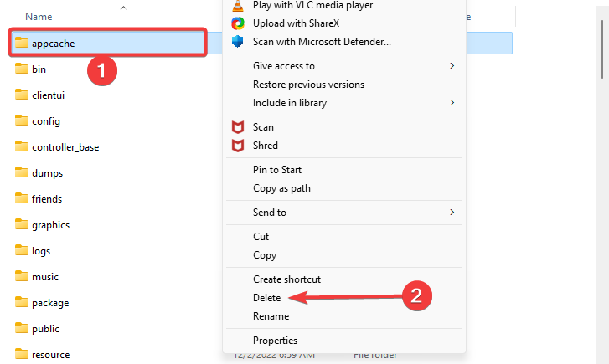Expand the Send to submenu arrow

[452, 213]
